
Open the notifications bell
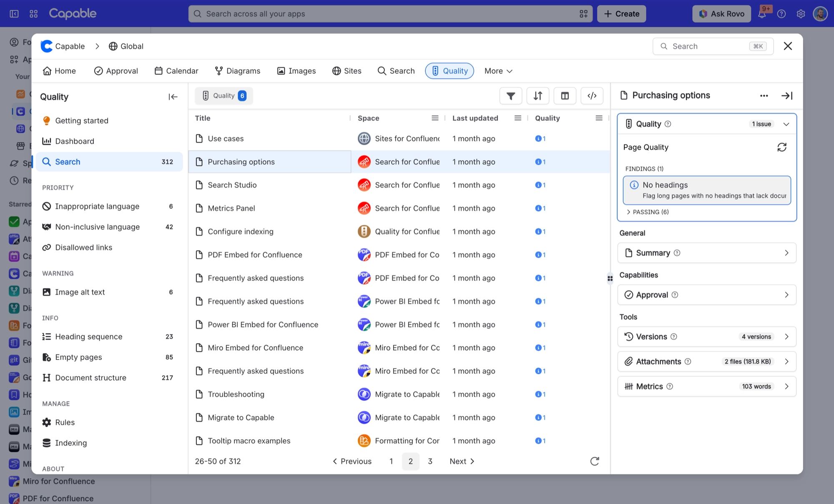tap(762, 14)
